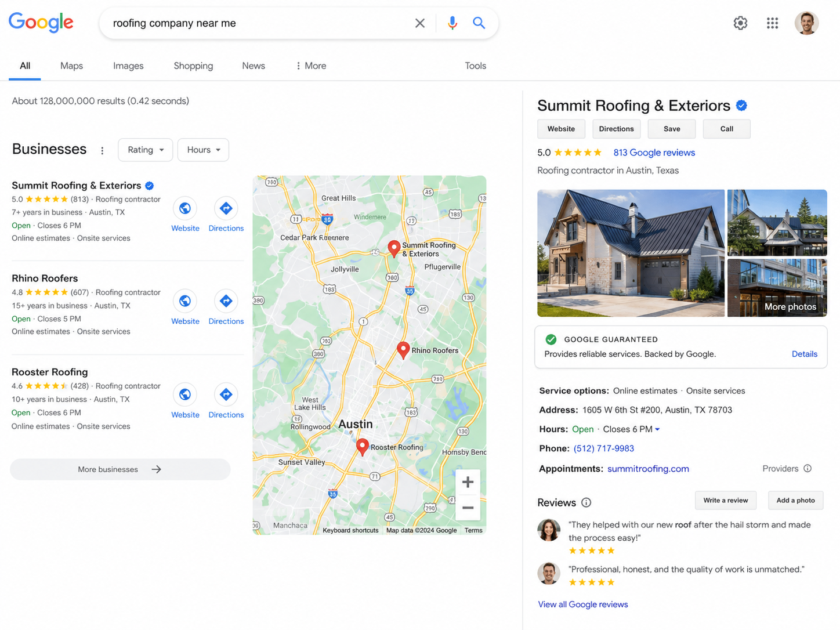
Task: Switch to the News tab
Action: (x=254, y=66)
